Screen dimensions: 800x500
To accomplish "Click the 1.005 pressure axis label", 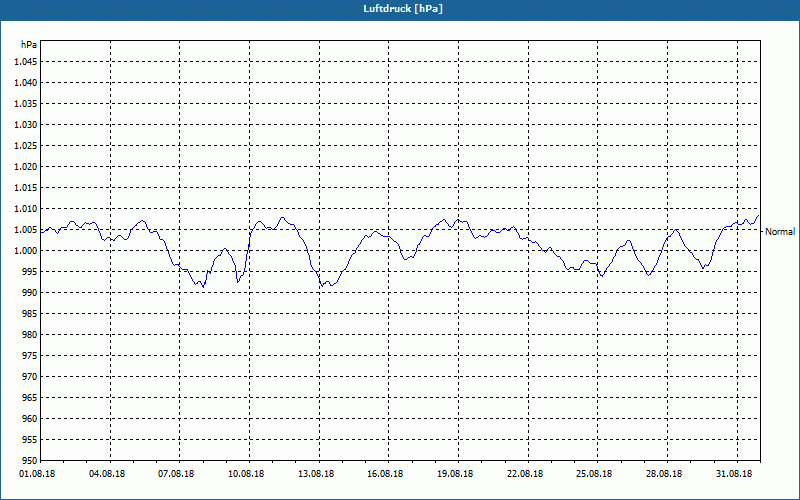I will click(25, 230).
